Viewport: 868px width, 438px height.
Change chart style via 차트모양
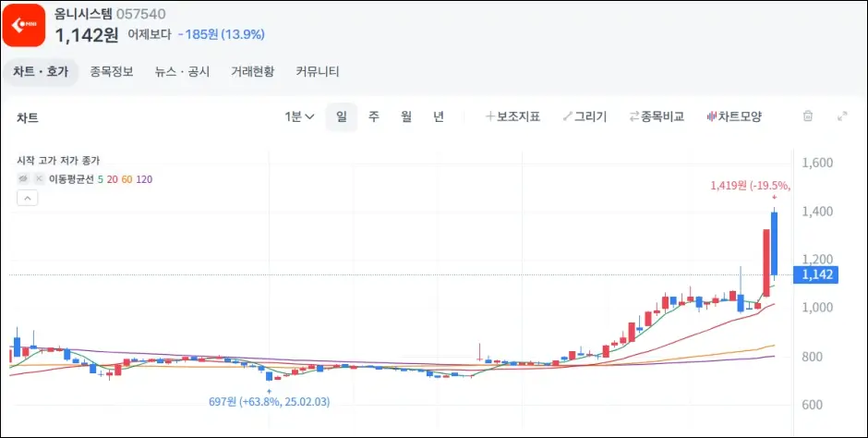point(735,116)
